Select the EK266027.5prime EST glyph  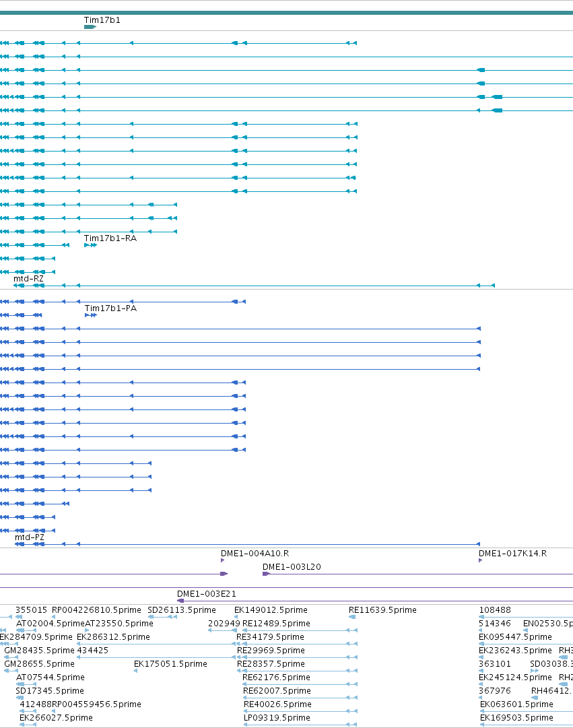coord(28,725)
